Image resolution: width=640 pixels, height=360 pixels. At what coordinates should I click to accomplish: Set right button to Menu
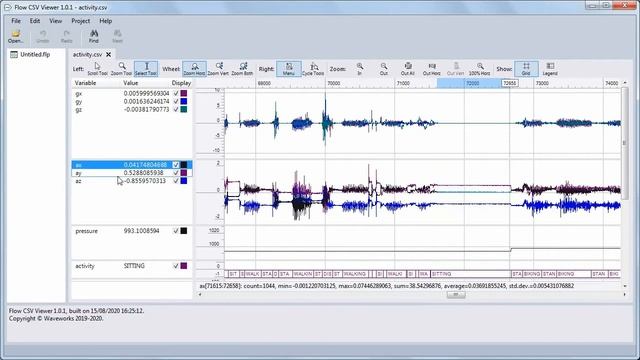(289, 69)
